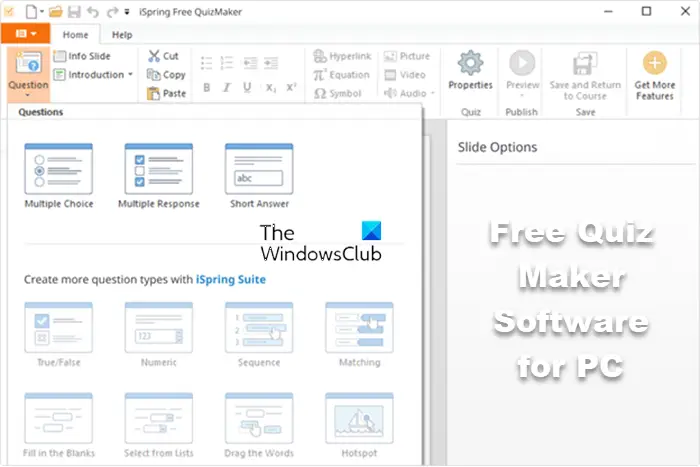Select the Numeric question type
Viewport: 700px width, 467px height.
[x=159, y=335]
